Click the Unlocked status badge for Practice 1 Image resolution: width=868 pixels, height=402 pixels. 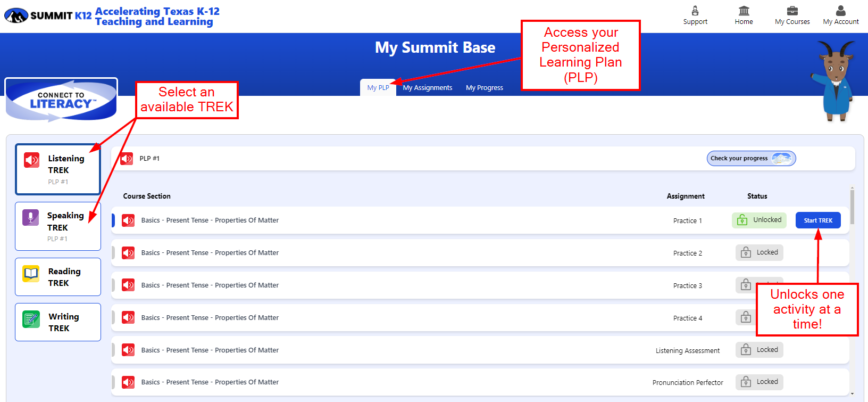(x=759, y=220)
